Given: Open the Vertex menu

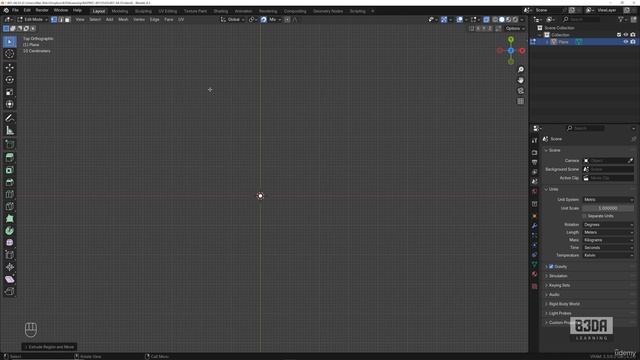Looking at the screenshot, I should [x=139, y=20].
